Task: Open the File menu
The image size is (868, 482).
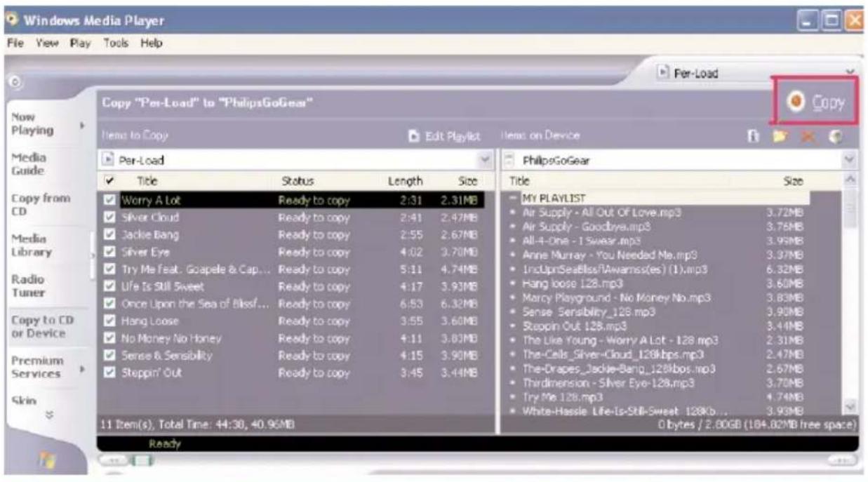Action: (x=15, y=43)
